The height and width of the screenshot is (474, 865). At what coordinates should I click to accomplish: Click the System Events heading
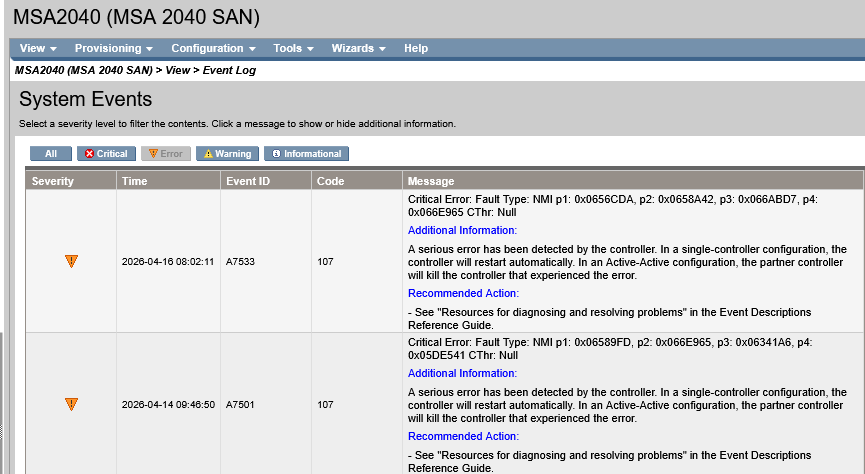click(86, 99)
